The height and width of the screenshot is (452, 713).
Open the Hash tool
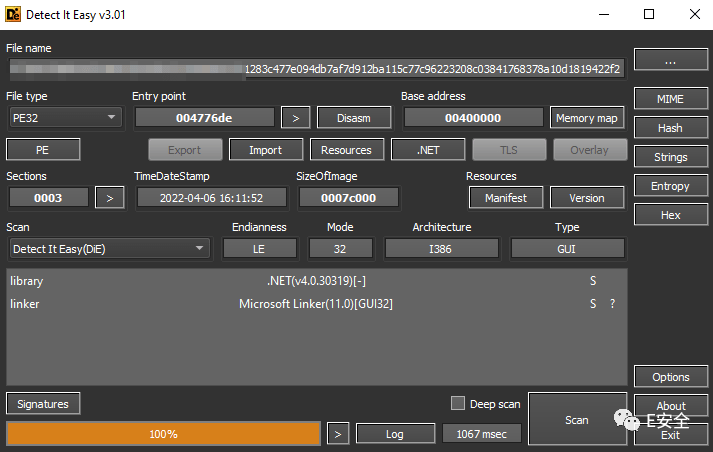pyautogui.click(x=671, y=128)
